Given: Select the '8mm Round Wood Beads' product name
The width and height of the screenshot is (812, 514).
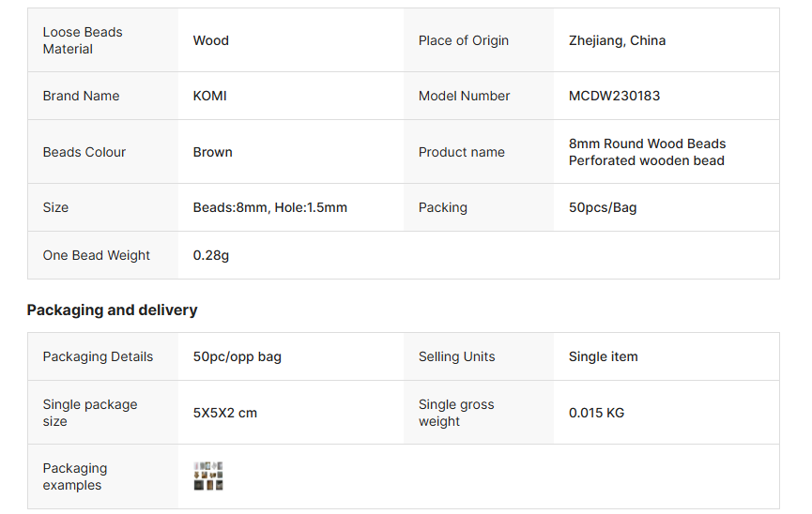Looking at the screenshot, I should pos(647,144).
